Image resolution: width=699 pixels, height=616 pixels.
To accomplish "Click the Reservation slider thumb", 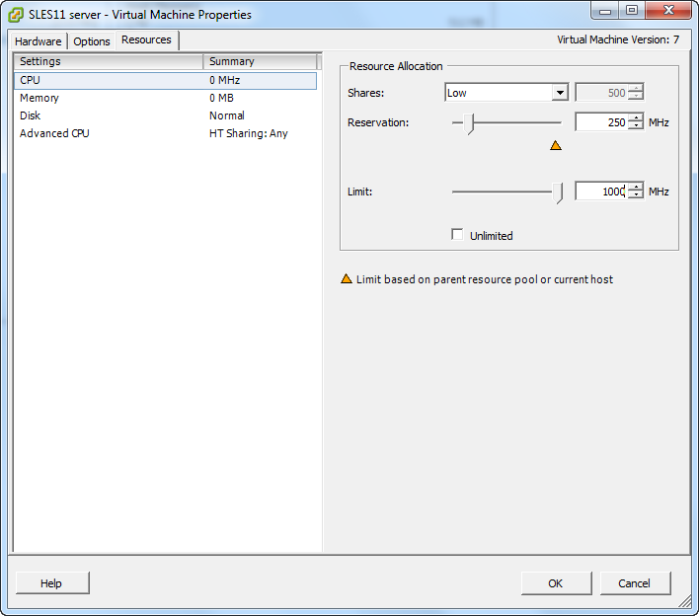I will (468, 123).
